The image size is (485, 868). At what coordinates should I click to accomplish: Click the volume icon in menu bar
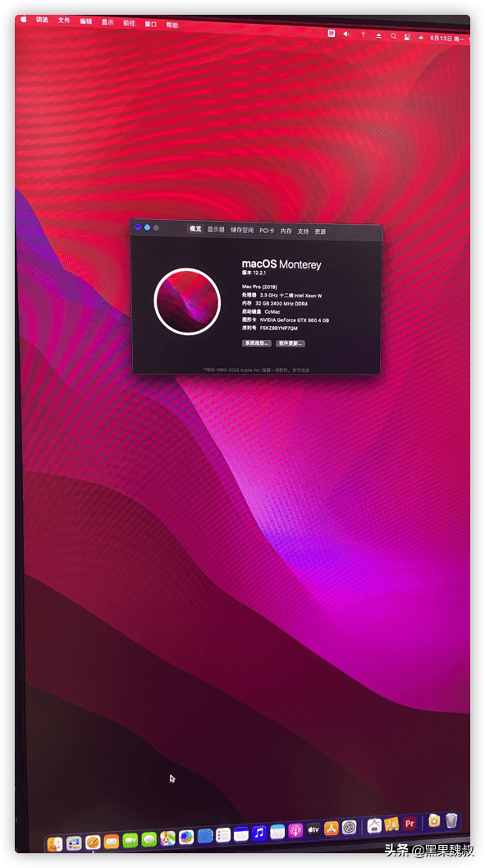(x=346, y=34)
